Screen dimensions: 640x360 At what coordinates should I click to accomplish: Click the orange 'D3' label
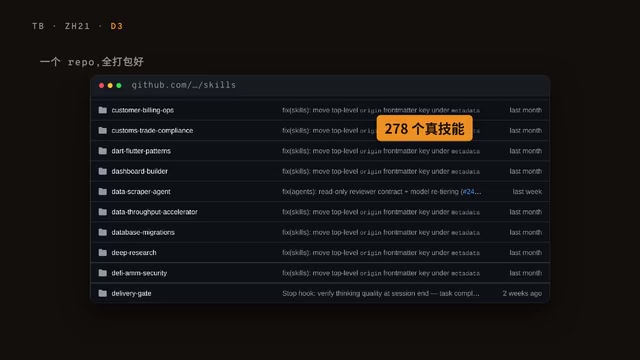[117, 26]
